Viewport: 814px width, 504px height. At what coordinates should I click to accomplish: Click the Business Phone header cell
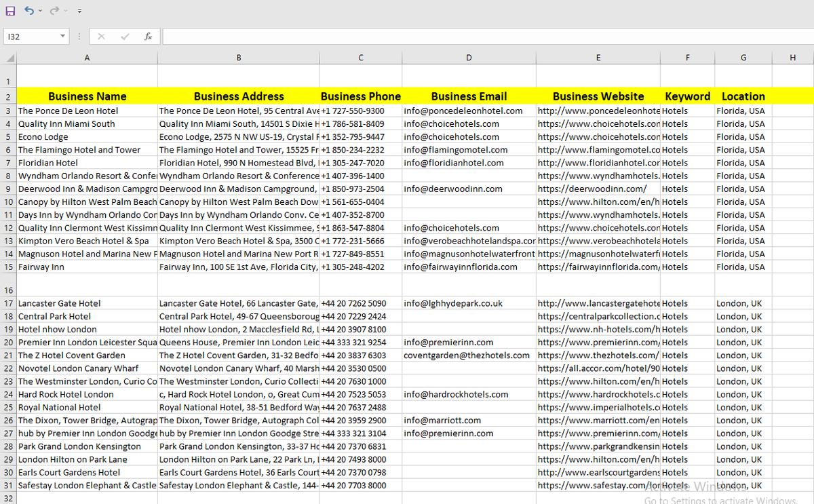tap(361, 96)
